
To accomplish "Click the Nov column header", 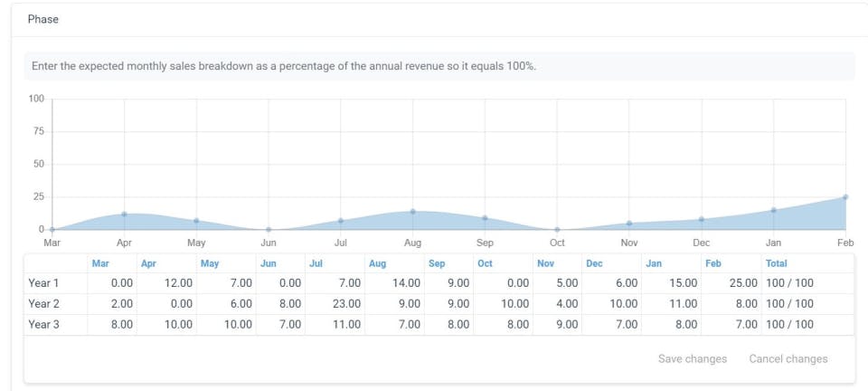I will pyautogui.click(x=545, y=263).
